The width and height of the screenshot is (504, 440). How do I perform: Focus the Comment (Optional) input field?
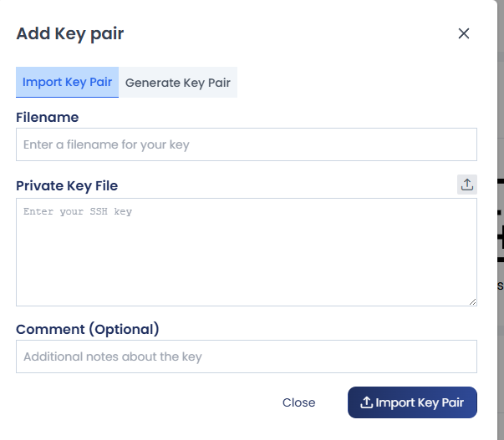coord(247,357)
